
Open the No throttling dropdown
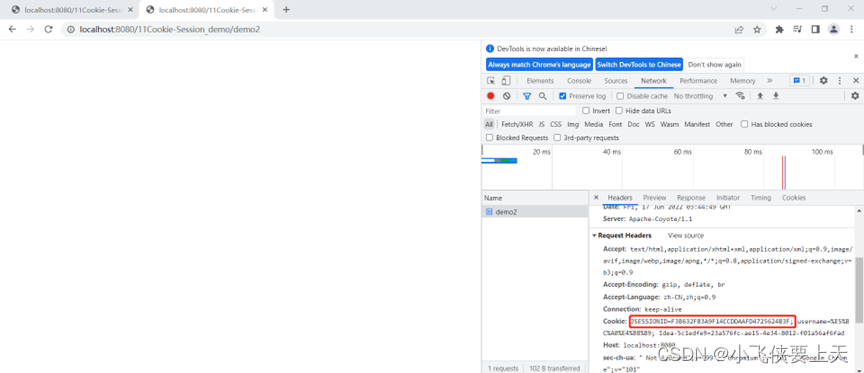point(700,96)
